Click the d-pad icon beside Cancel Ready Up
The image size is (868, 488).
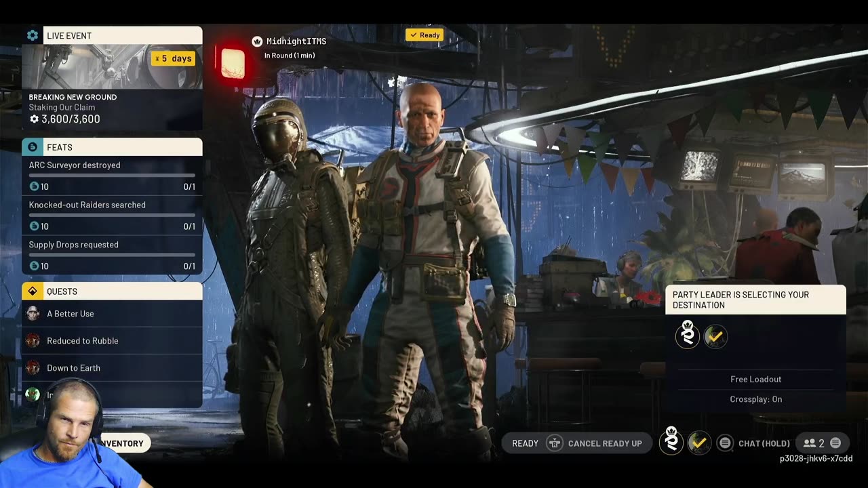pos(555,443)
